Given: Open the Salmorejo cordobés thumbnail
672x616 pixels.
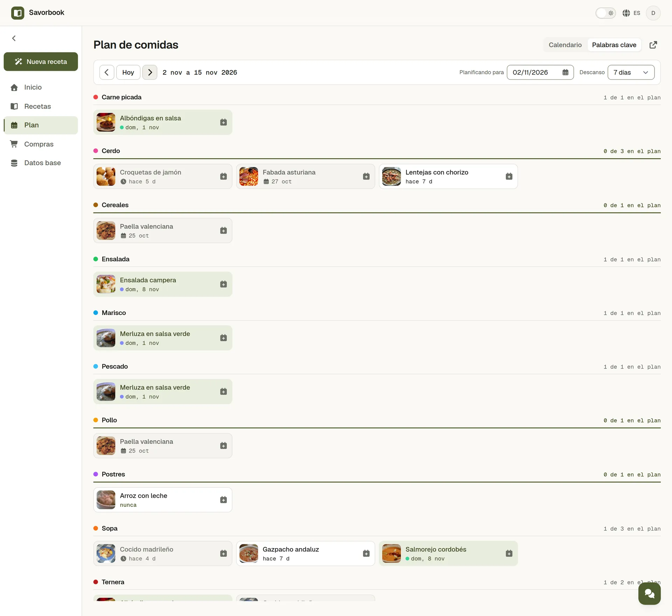Looking at the screenshot, I should [x=391, y=553].
